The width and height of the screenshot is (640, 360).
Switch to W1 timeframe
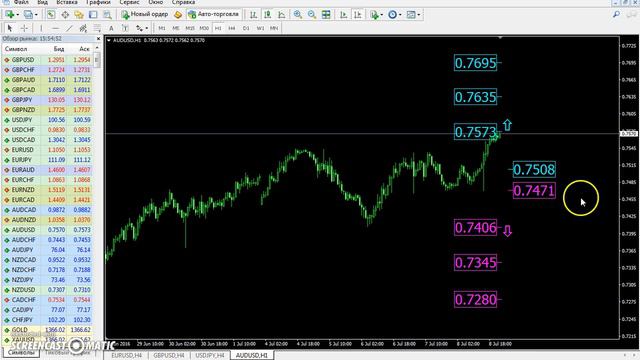(260, 28)
